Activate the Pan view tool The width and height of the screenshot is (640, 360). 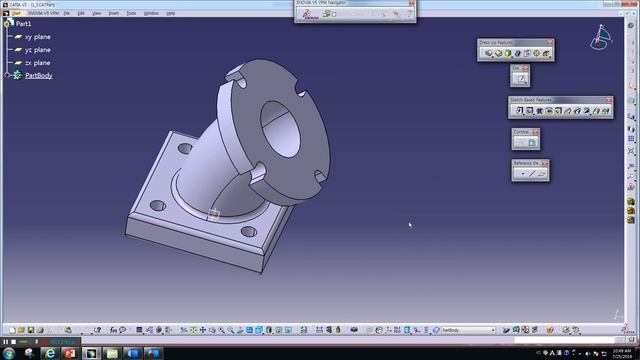[x=203, y=330]
